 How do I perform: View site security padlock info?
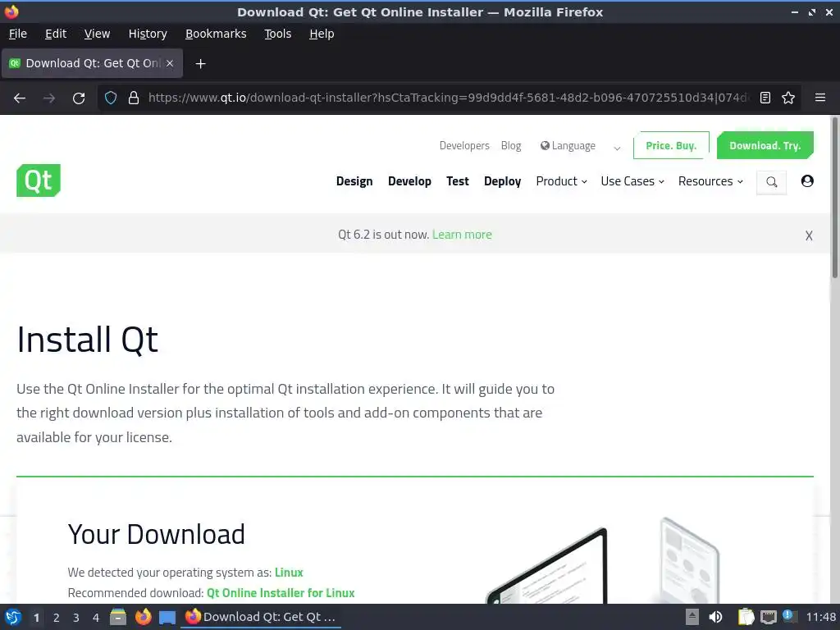pyautogui.click(x=134, y=98)
